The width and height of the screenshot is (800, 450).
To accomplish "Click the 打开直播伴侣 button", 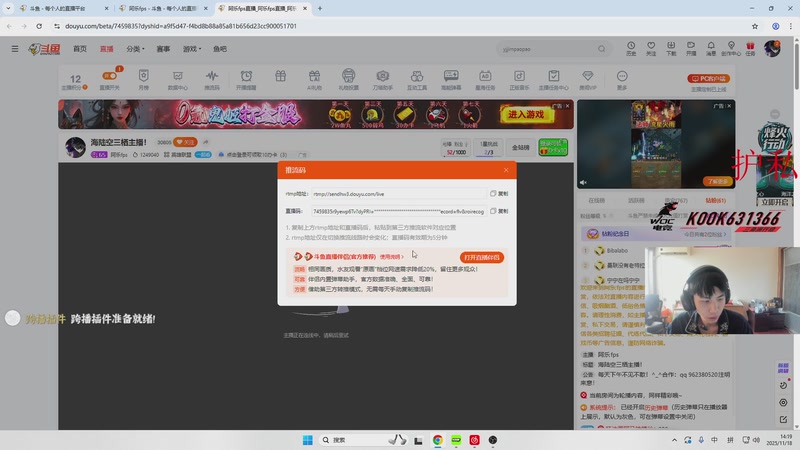I will [482, 257].
